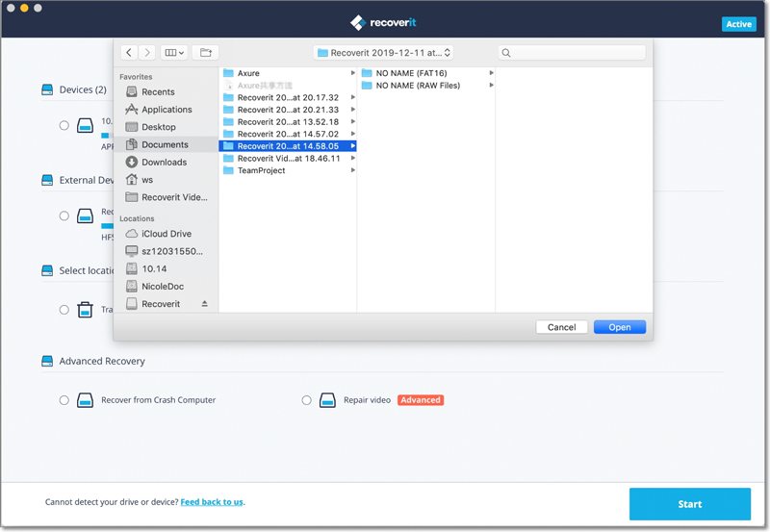
Task: Expand Recoverit Vid...at 18.46.11 arrow
Action: [x=352, y=158]
